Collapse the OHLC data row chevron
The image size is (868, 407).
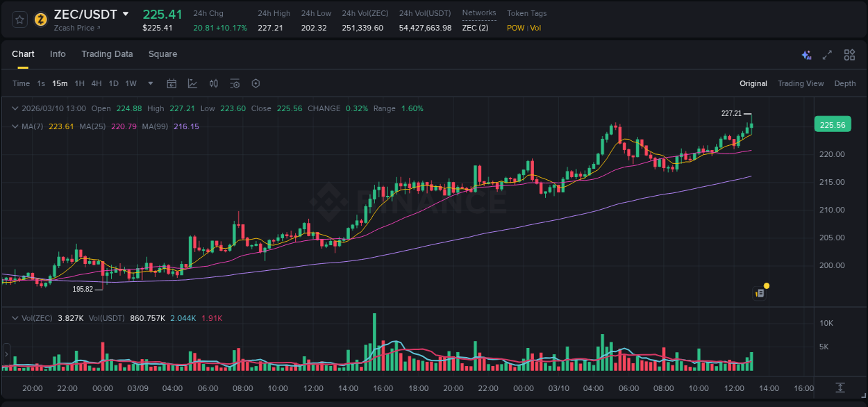[15, 108]
